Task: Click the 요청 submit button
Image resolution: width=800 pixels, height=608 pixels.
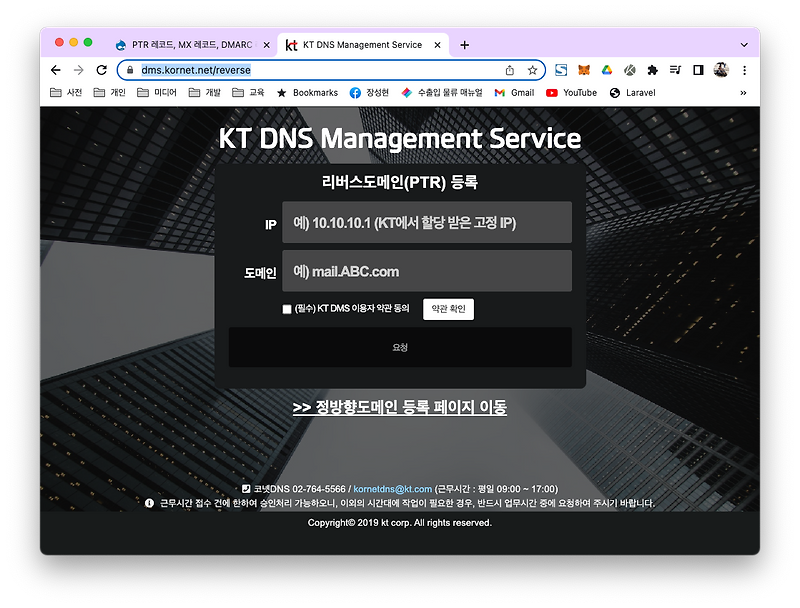Action: (400, 347)
